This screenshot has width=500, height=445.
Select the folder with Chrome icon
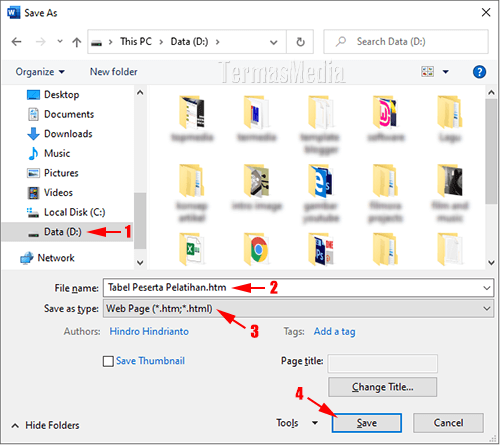pyautogui.click(x=256, y=249)
